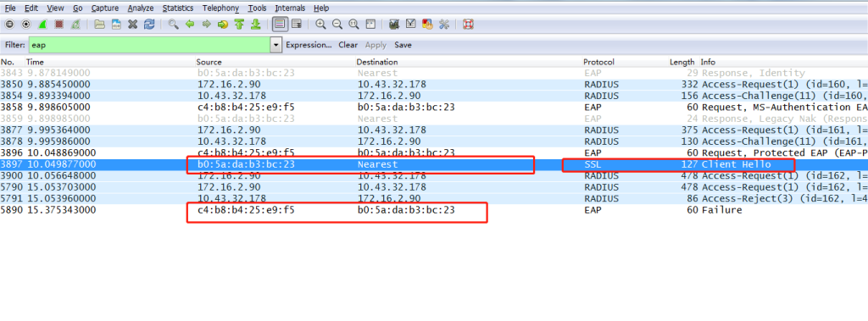Image resolution: width=868 pixels, height=321 pixels.
Task: Select packet 3850 Access-Request row
Action: (x=434, y=85)
